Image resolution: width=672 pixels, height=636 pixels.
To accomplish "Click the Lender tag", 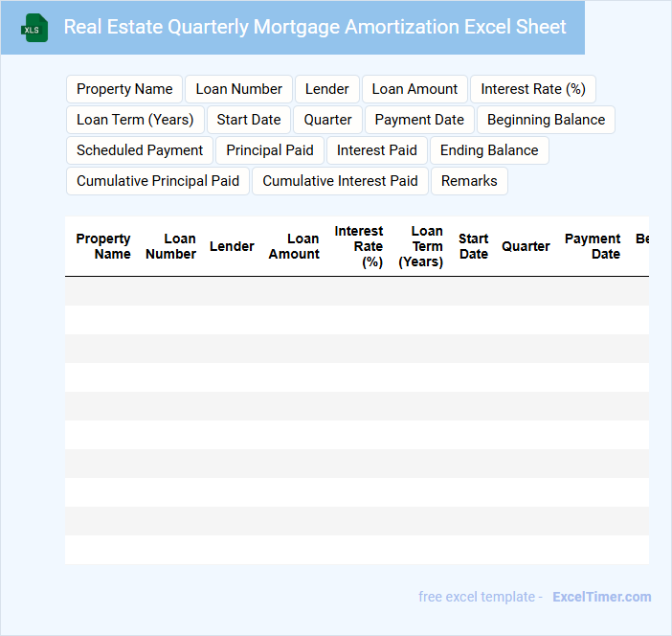I will pyautogui.click(x=327, y=89).
